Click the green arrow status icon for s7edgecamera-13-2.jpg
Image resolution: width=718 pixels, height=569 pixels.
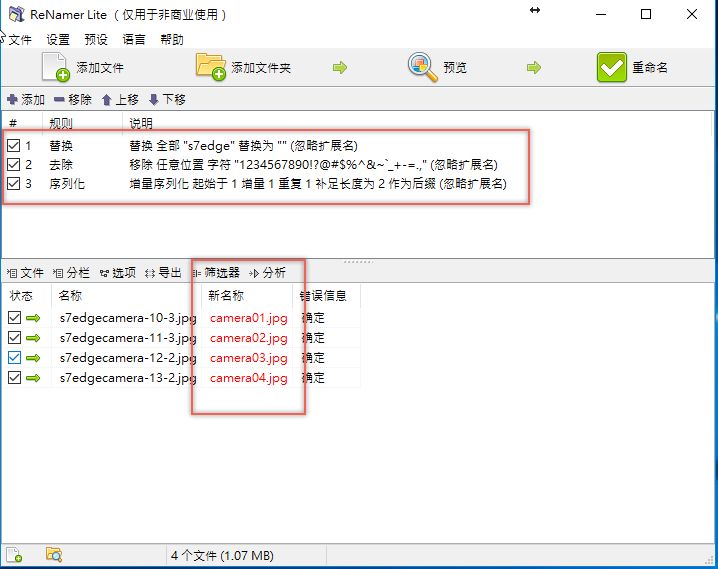33,378
